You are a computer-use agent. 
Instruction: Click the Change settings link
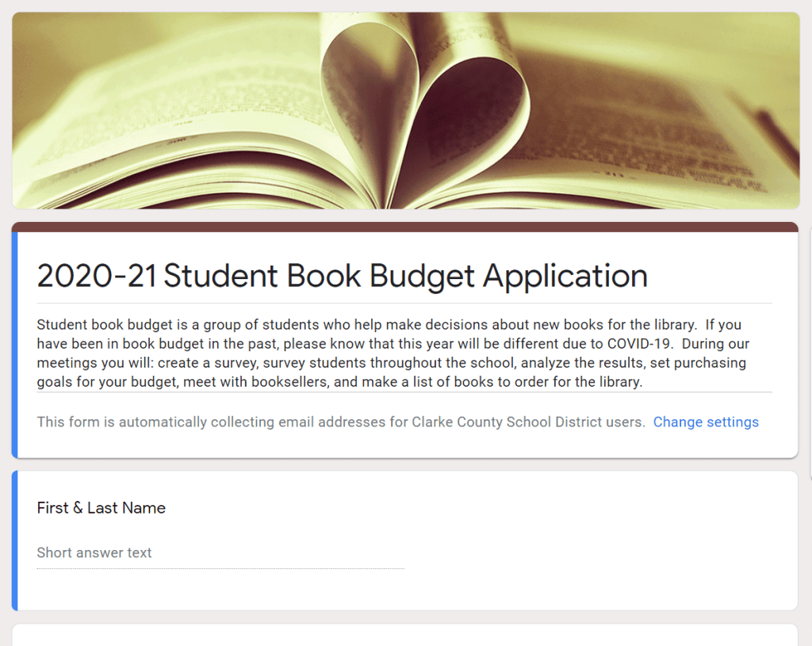click(706, 422)
